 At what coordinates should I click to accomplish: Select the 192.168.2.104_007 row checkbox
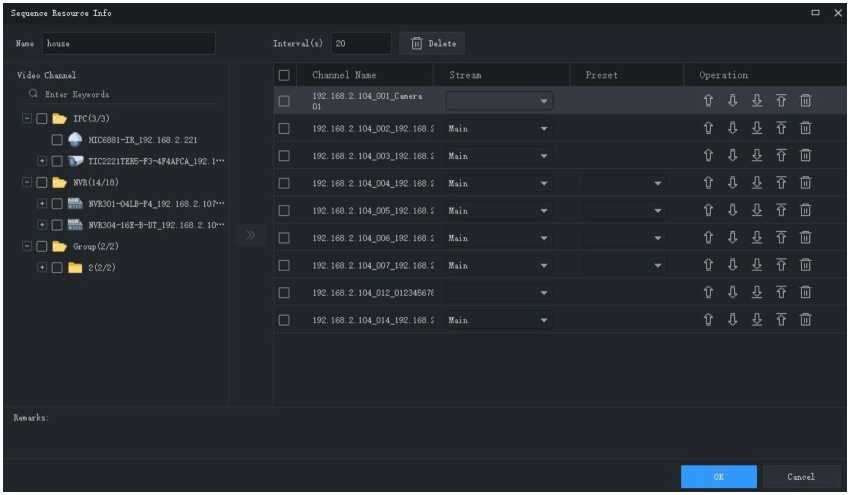point(284,266)
